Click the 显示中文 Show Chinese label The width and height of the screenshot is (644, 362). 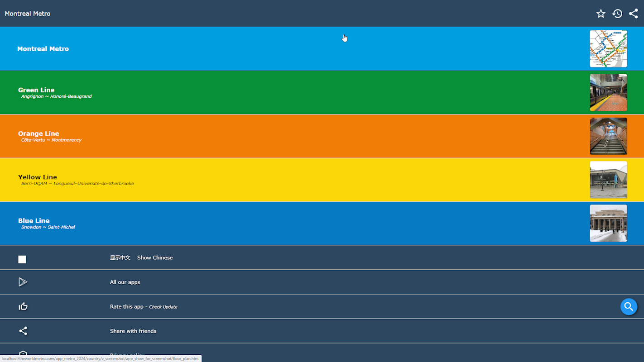(x=141, y=257)
